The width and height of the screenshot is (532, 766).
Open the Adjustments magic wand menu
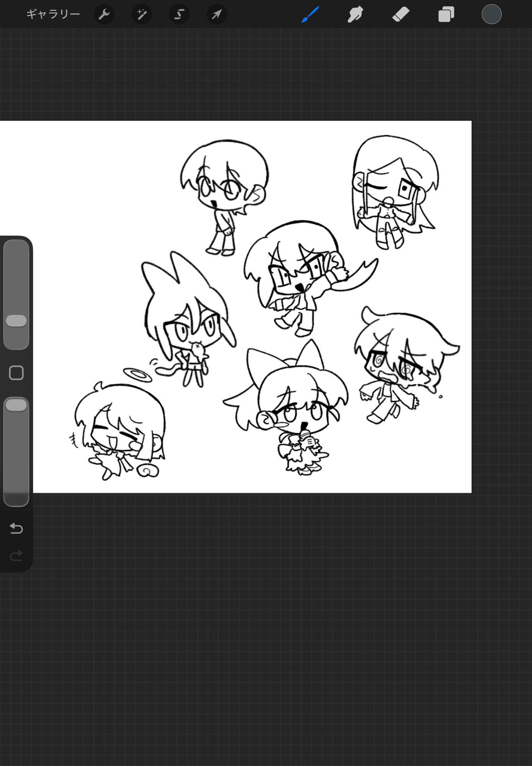tap(142, 15)
